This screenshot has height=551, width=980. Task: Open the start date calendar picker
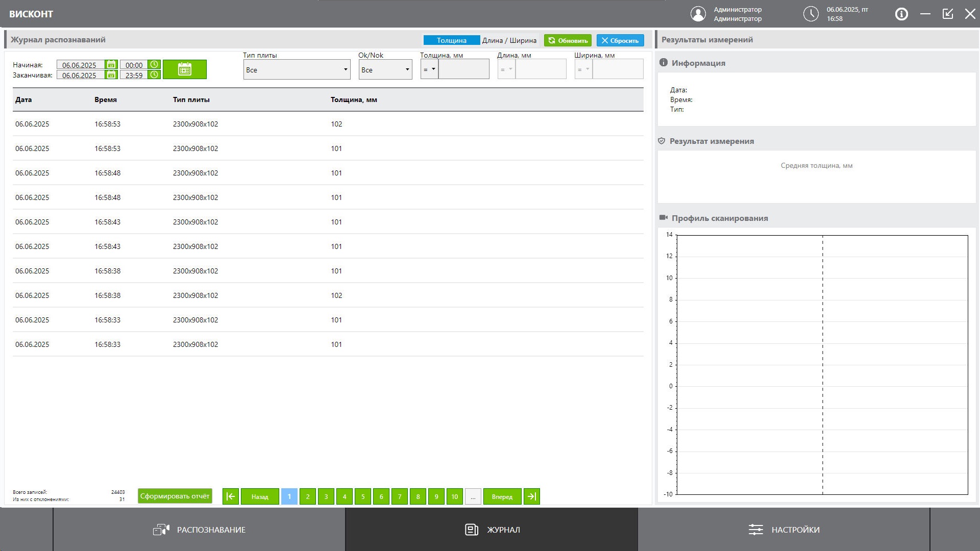pos(111,65)
